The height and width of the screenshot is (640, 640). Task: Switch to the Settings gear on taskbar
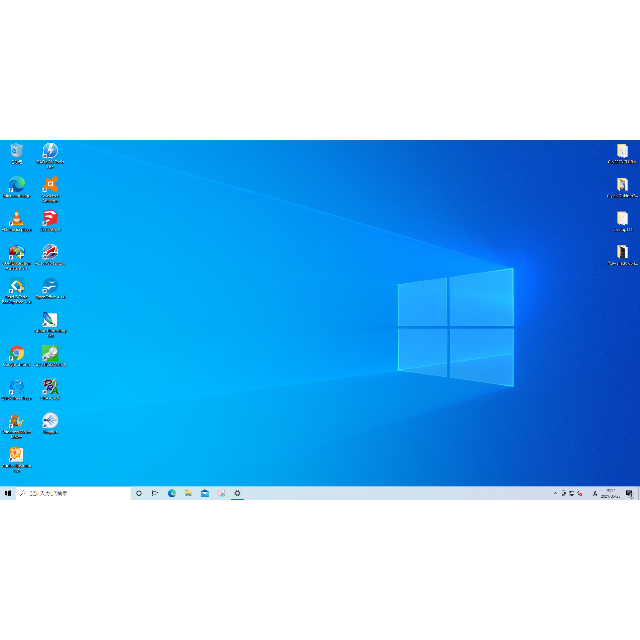point(238,493)
